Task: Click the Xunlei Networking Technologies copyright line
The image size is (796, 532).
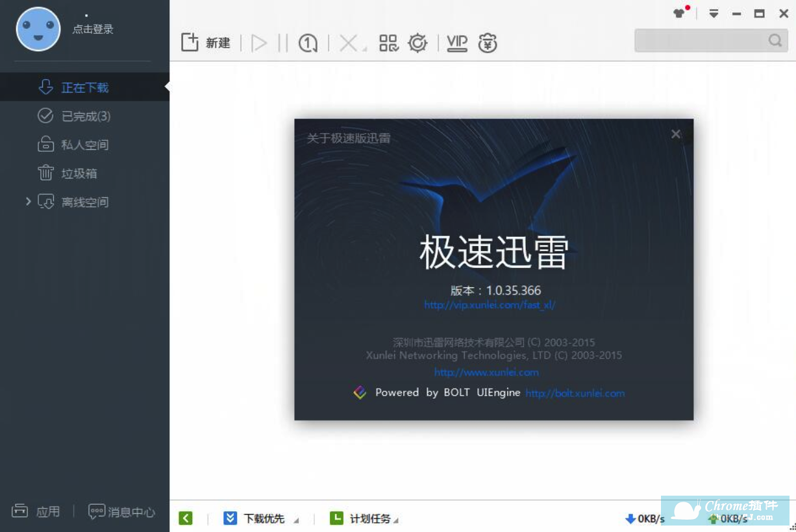Action: [x=493, y=356]
